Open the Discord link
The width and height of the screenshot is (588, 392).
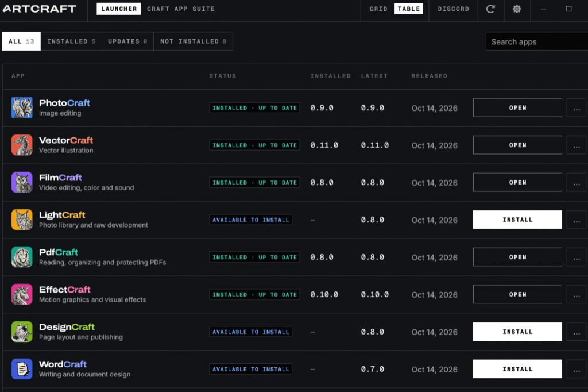[x=454, y=9]
